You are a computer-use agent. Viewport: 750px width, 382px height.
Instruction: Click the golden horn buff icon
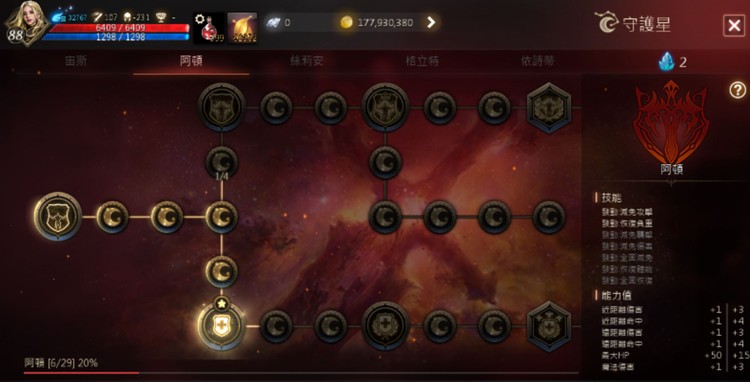242,28
